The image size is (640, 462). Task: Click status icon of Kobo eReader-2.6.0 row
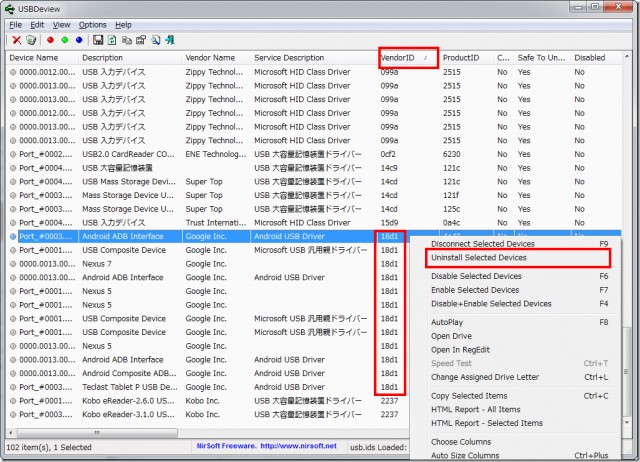click(13, 401)
